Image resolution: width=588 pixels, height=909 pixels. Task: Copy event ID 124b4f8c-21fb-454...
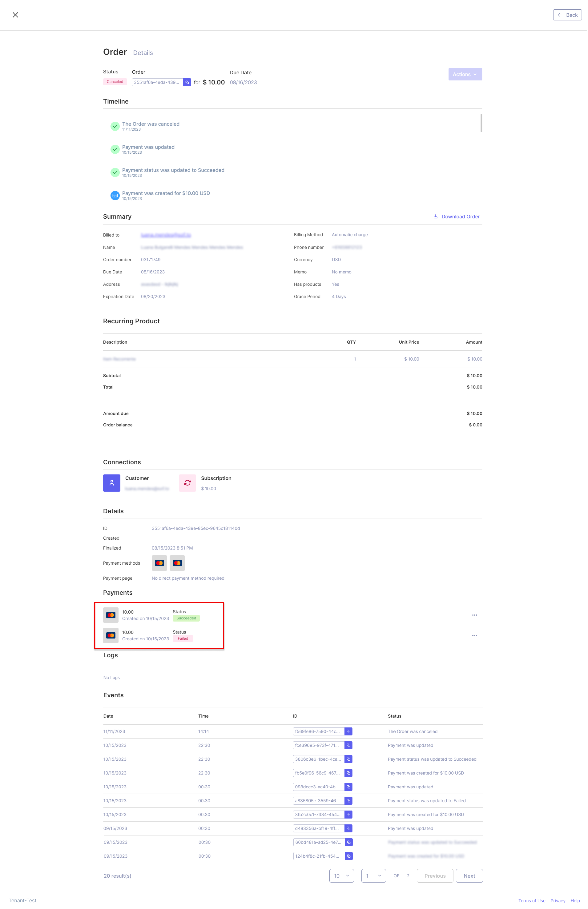point(349,856)
